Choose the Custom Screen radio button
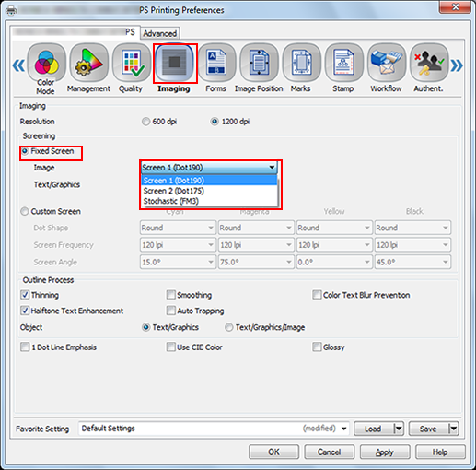 point(25,211)
